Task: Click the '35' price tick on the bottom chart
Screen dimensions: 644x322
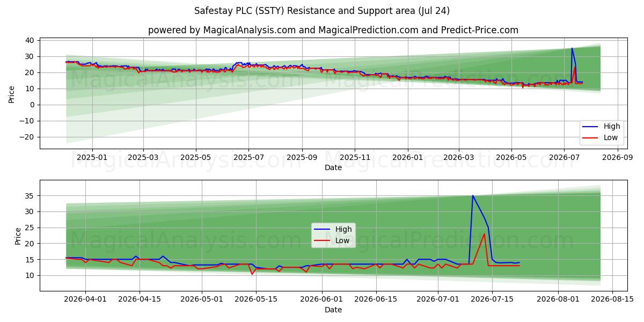Action: click(x=31, y=196)
